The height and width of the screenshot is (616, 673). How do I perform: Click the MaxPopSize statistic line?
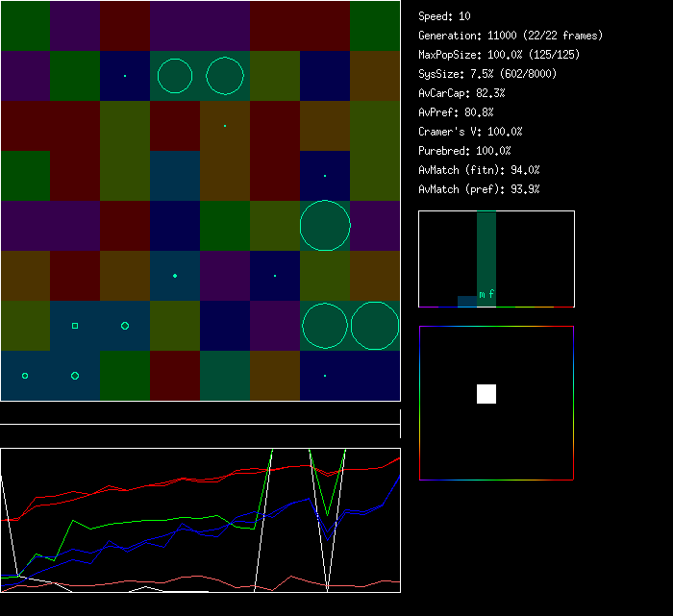pos(499,55)
